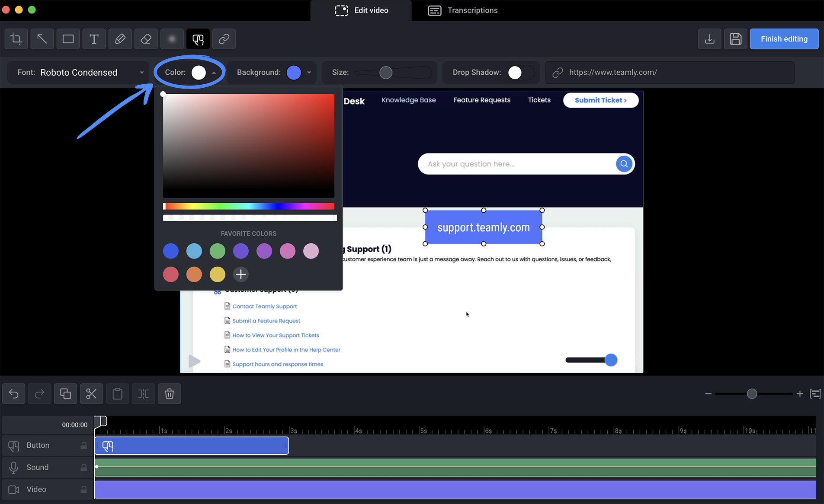Pick the green favorite color
Screen dimensions: 824x504
pos(217,251)
